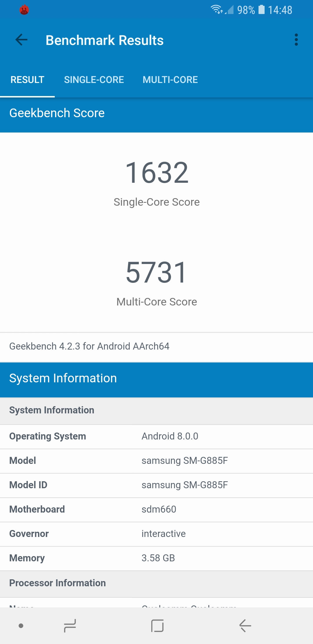Tap the battery icon in the status bar
Viewport: 313px width, 644px height.
coord(261,10)
